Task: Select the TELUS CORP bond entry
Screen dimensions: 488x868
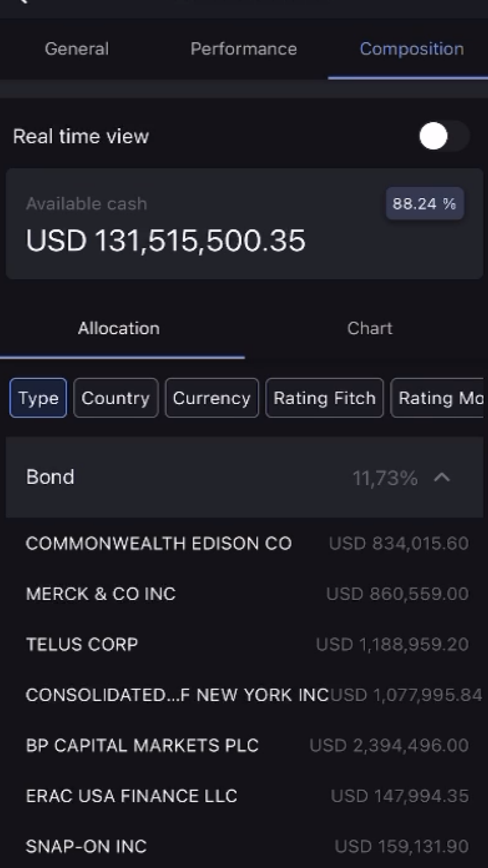Action: pyautogui.click(x=247, y=644)
